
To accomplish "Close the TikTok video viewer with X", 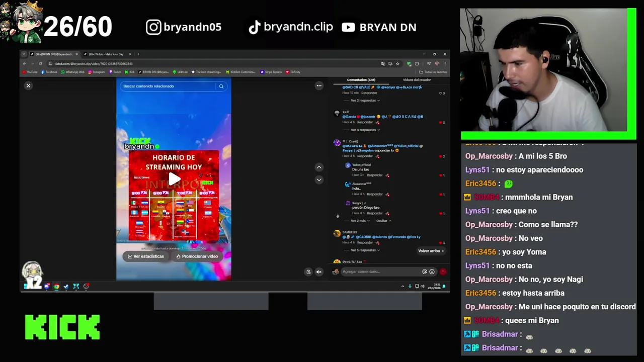I will tap(28, 86).
